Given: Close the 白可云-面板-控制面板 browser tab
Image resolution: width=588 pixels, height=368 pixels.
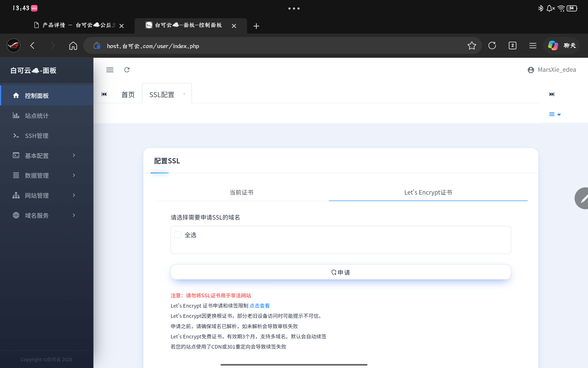Looking at the screenshot, I should click(234, 26).
